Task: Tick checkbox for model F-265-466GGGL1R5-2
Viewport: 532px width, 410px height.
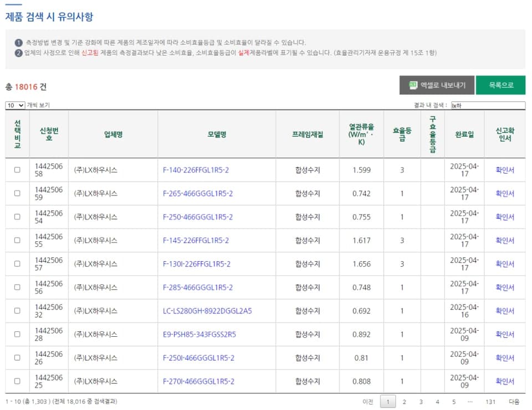Action: [17, 193]
